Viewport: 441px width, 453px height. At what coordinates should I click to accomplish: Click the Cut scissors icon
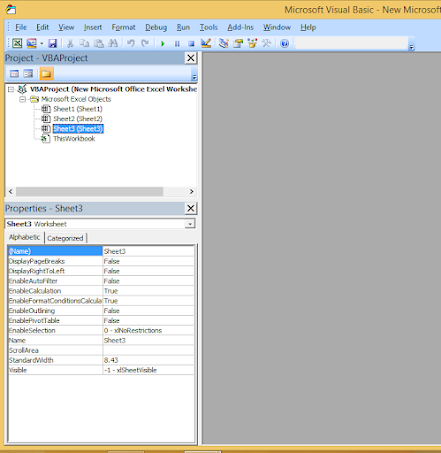click(70, 43)
